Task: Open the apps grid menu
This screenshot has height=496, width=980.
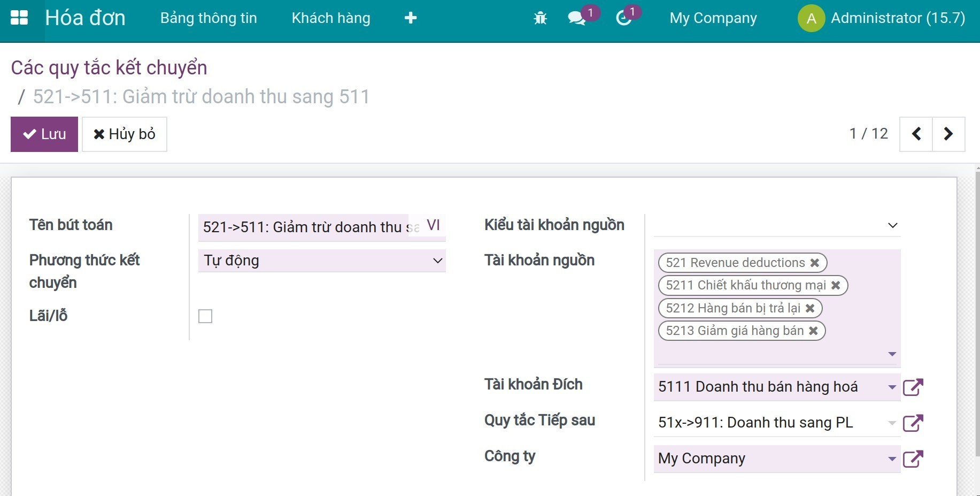Action: [x=20, y=17]
